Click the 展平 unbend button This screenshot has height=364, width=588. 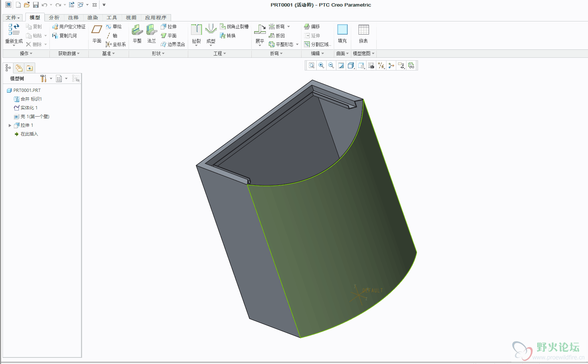(x=260, y=35)
